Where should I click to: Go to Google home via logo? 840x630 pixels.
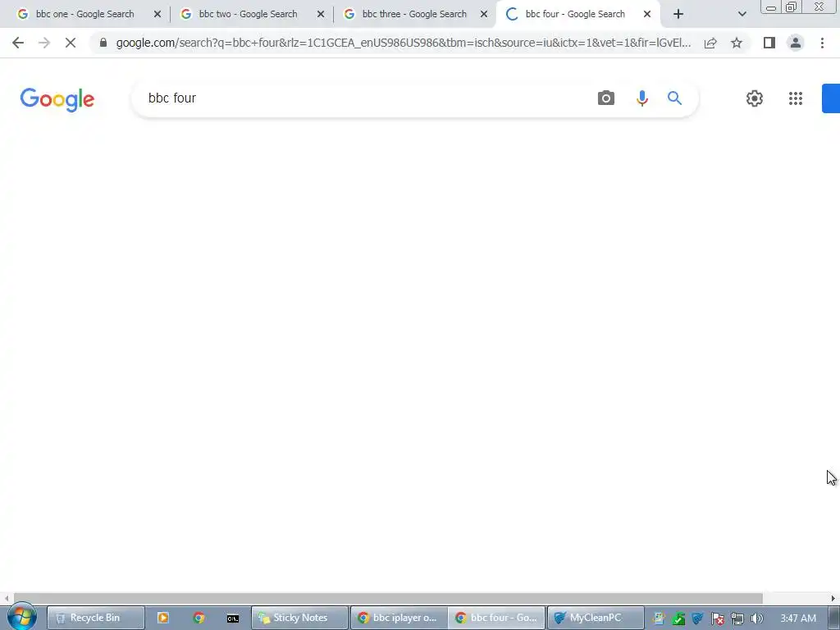click(x=57, y=99)
